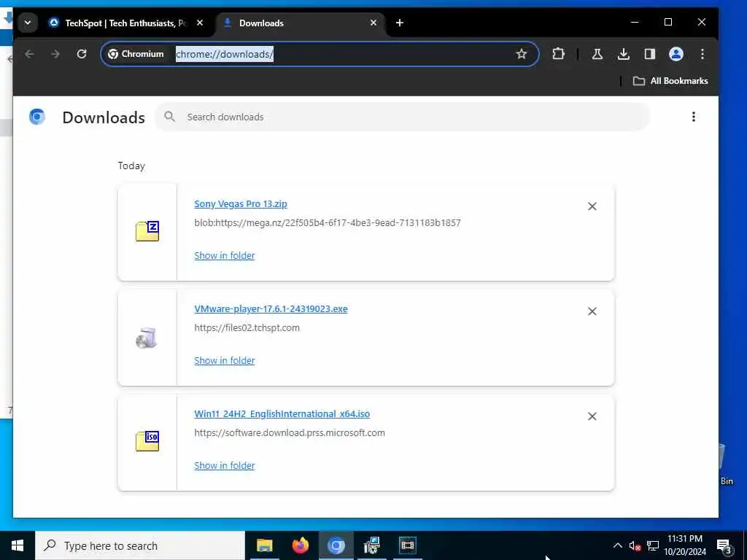Remove VMware-player exe from list
Viewport: 747px width, 560px height.
[592, 311]
